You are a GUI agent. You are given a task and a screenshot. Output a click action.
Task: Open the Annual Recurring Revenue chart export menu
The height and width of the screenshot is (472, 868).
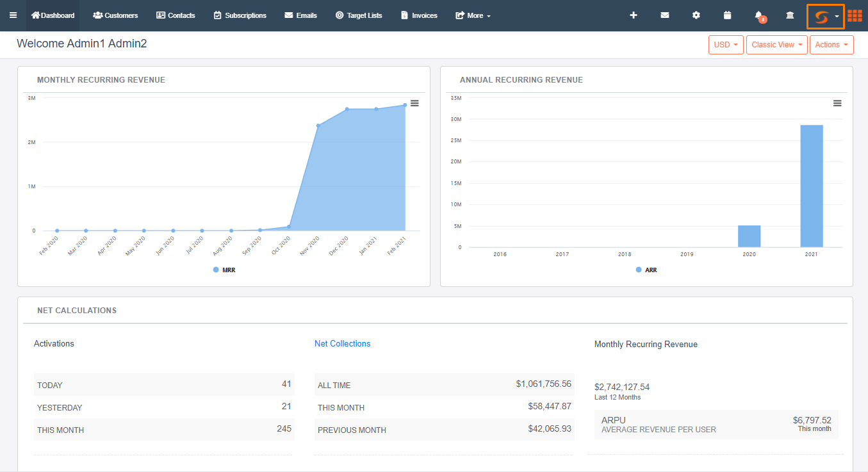(x=837, y=102)
